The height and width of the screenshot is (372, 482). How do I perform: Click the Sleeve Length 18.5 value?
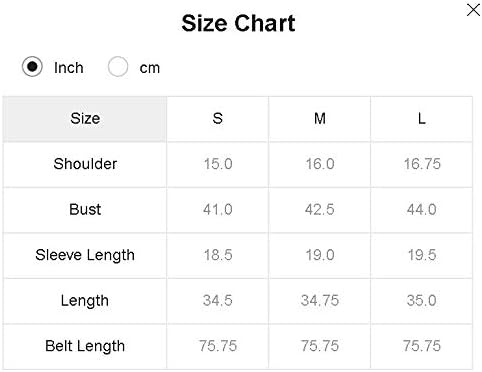click(x=218, y=255)
